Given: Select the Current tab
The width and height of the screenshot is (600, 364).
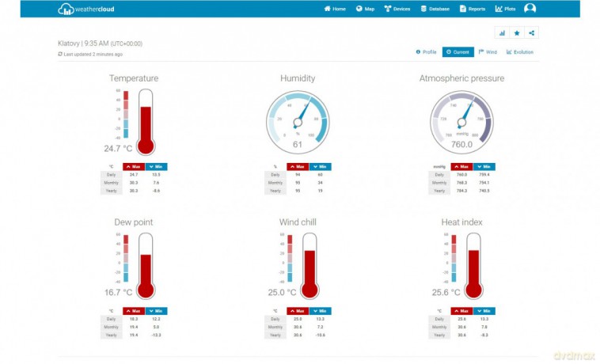Looking at the screenshot, I should (458, 52).
